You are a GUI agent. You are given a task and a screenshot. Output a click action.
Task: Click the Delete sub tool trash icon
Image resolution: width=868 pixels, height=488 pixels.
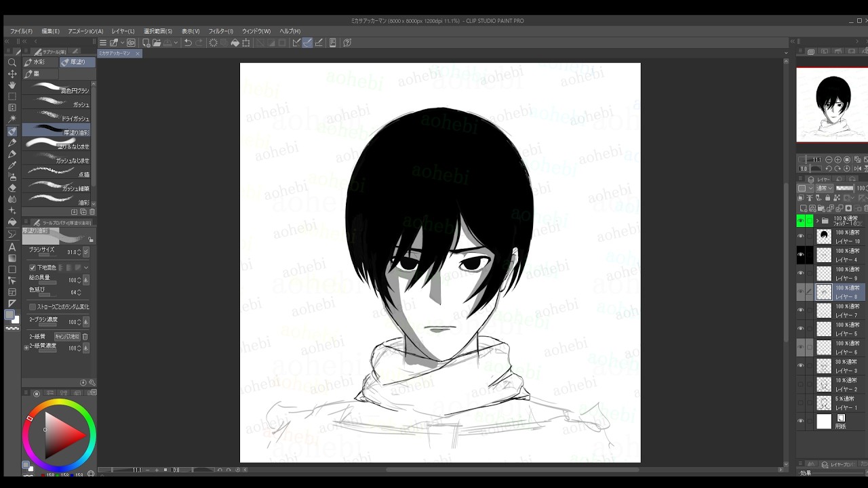tap(92, 211)
